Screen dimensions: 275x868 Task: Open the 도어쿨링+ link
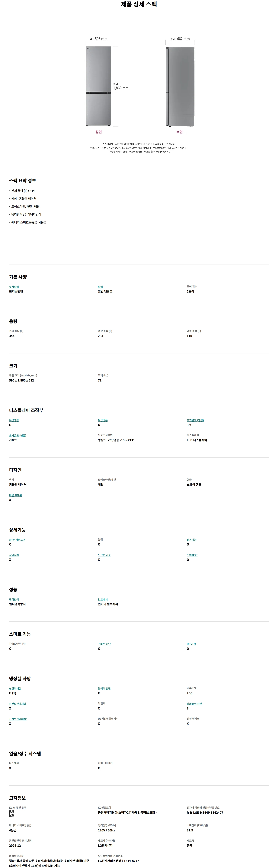coord(192,555)
